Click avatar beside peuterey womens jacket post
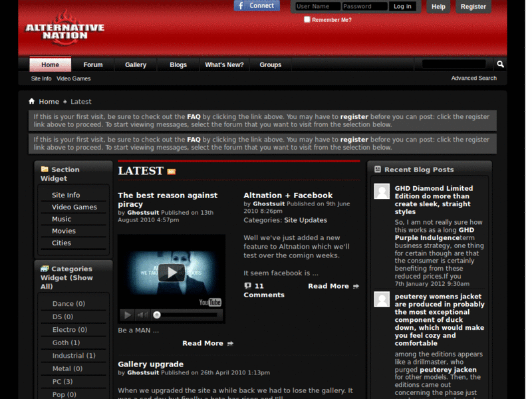 coord(382,299)
